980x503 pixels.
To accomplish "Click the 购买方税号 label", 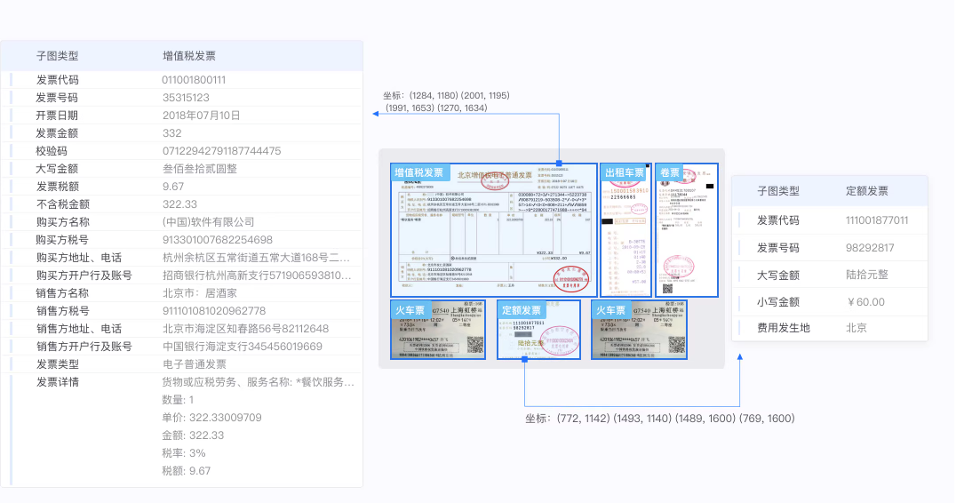I will click(62, 240).
